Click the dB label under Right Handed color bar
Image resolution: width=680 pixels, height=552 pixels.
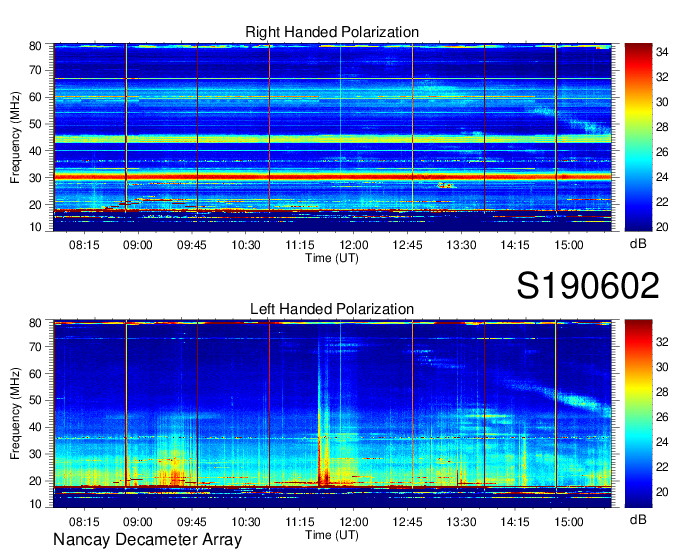pos(638,244)
